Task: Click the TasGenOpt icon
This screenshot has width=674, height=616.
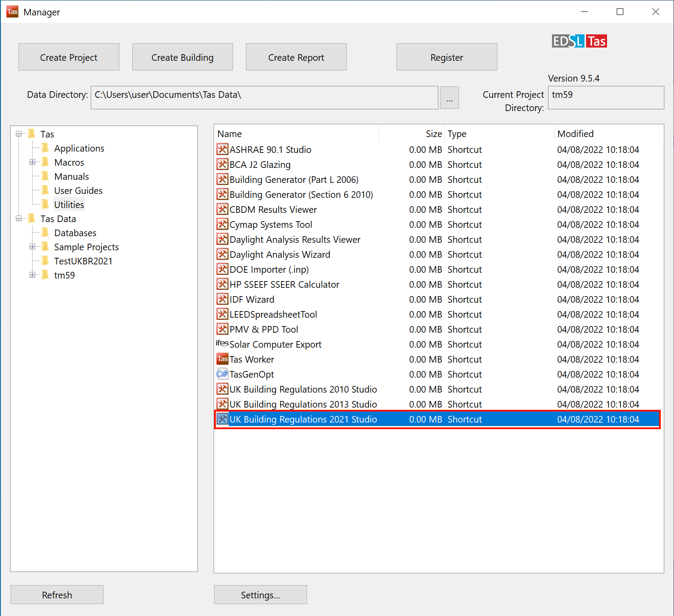Action: (x=222, y=374)
